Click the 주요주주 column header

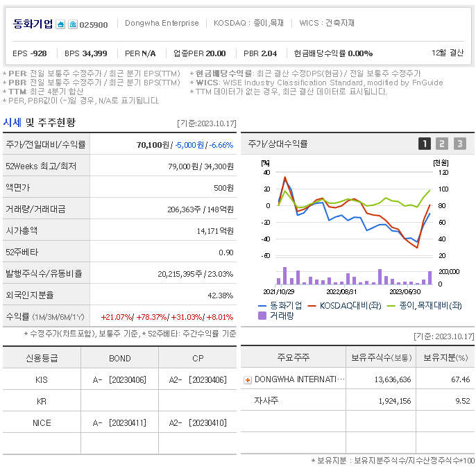pos(293,357)
